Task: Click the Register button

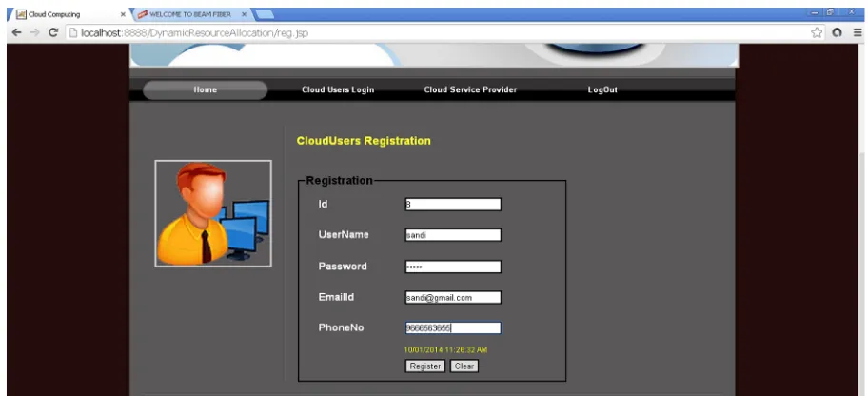Action: tap(425, 366)
